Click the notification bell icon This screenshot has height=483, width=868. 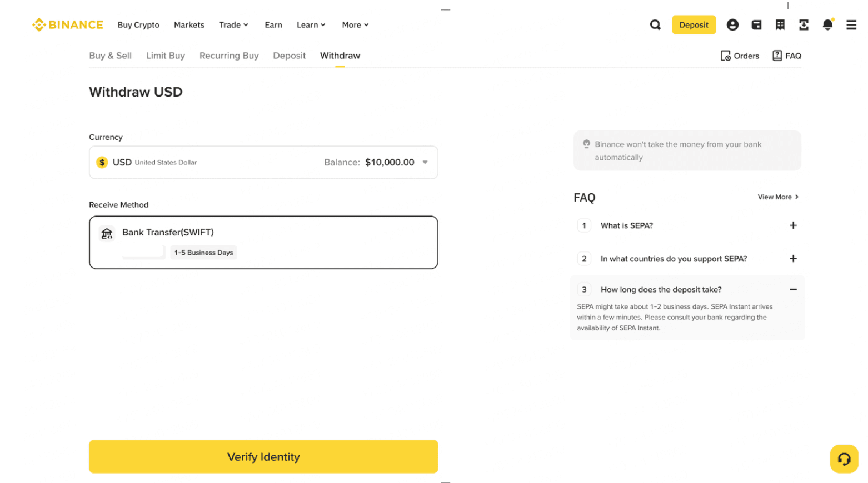point(827,25)
